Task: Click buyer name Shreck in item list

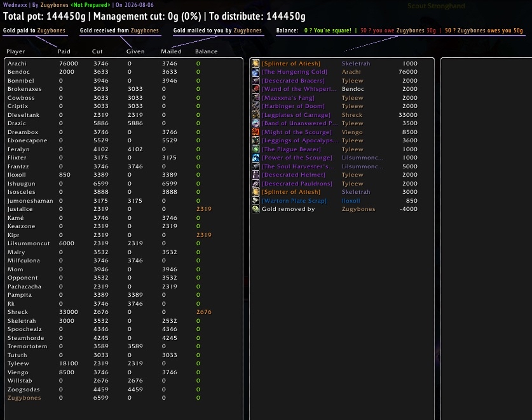Action: [352, 115]
